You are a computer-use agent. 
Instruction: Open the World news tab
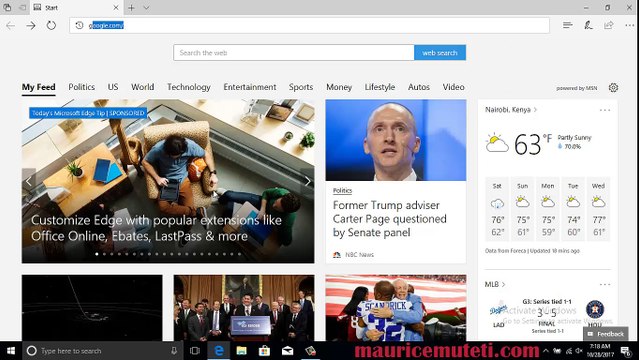[143, 87]
